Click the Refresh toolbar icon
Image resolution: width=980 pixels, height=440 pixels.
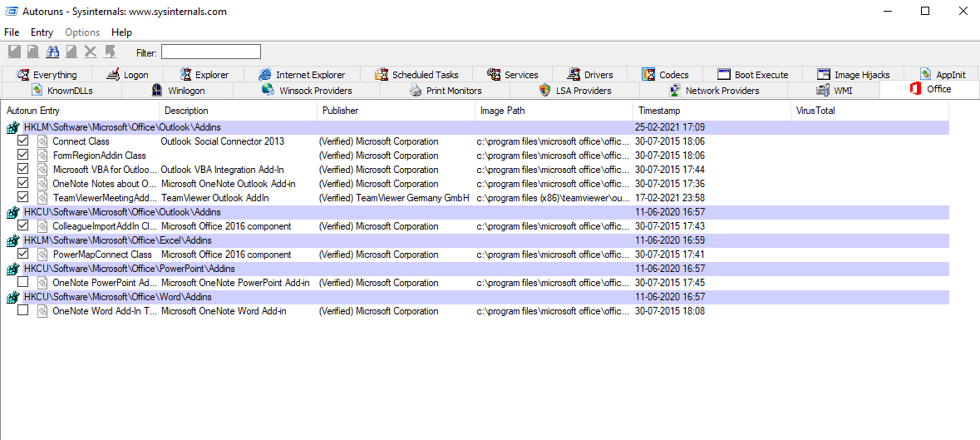coord(33,52)
